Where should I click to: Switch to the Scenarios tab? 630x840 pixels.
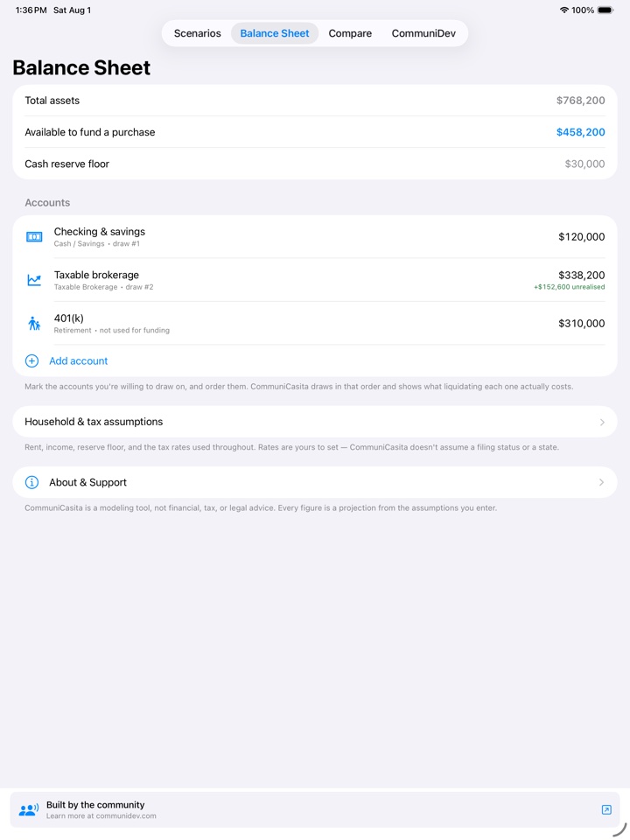click(197, 33)
